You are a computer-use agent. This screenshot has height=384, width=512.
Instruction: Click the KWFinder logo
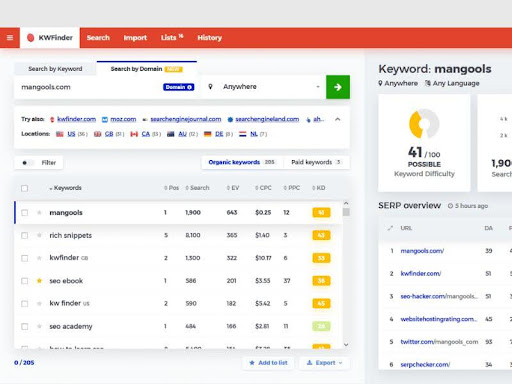tap(50, 38)
